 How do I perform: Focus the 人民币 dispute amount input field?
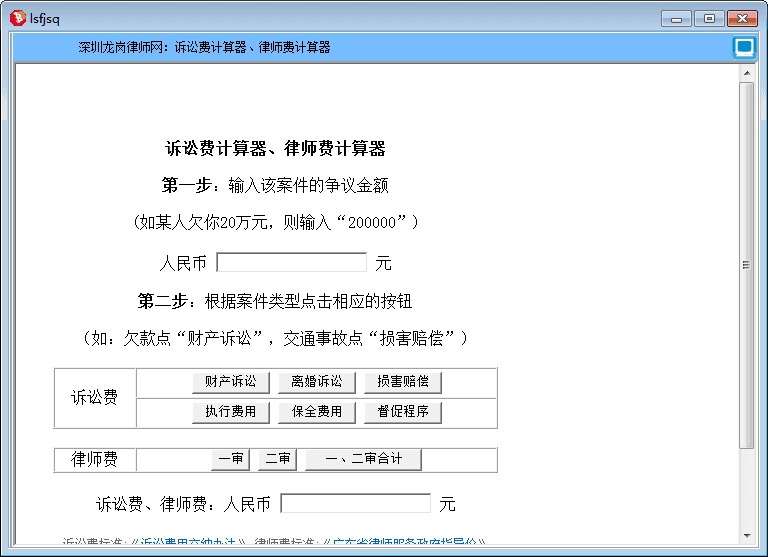(291, 263)
